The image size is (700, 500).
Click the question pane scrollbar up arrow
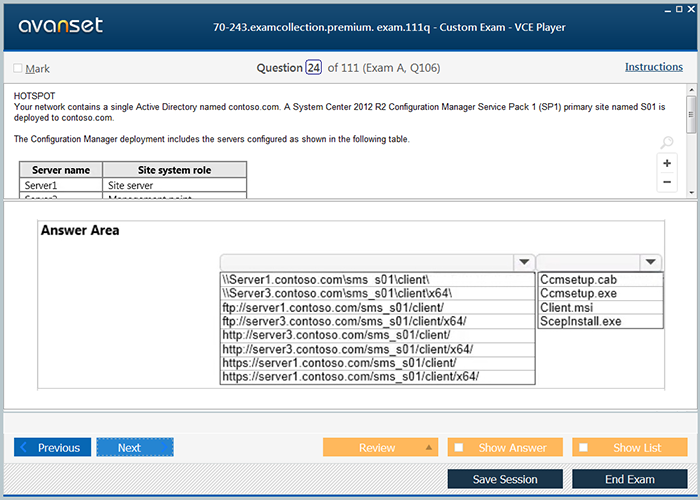691,90
